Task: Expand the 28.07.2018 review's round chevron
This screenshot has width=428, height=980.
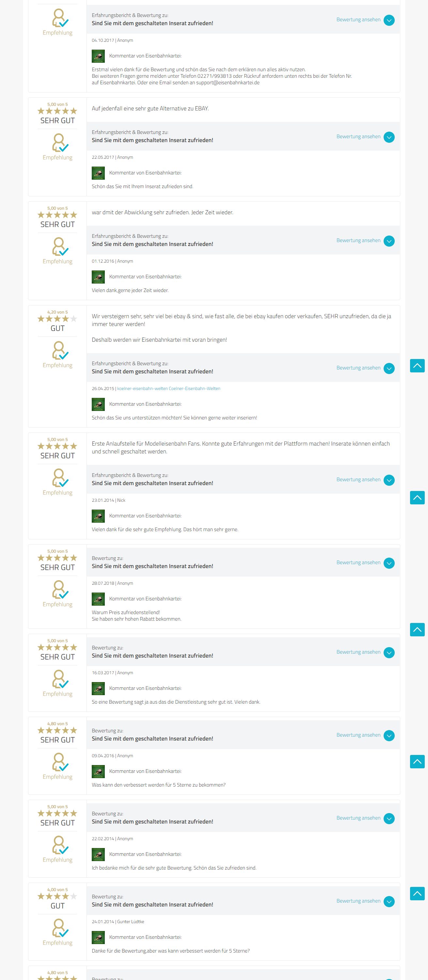Action: pyautogui.click(x=389, y=563)
